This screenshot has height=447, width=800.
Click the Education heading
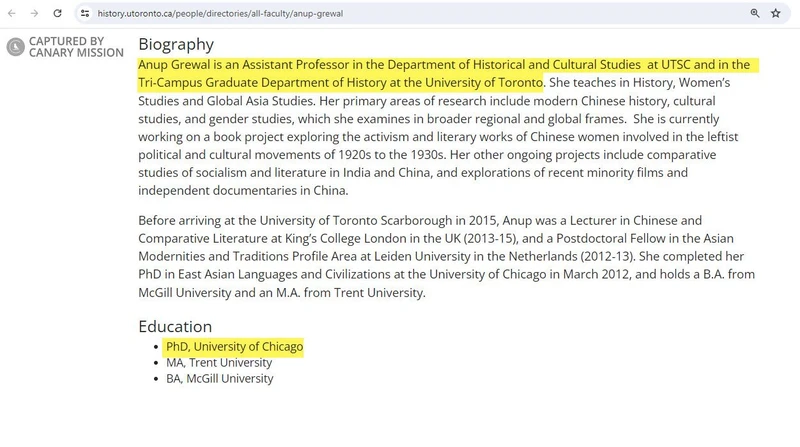tap(175, 327)
